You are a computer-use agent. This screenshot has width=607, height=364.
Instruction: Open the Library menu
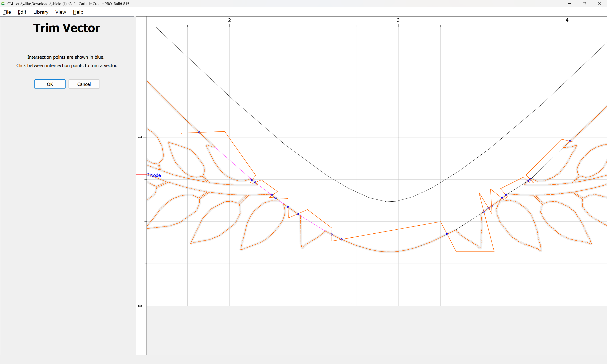41,12
